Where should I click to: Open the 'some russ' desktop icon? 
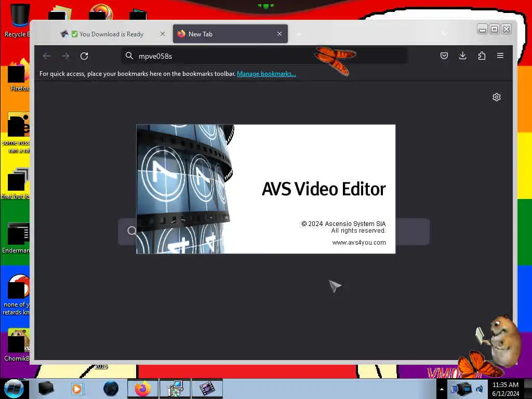(16, 133)
